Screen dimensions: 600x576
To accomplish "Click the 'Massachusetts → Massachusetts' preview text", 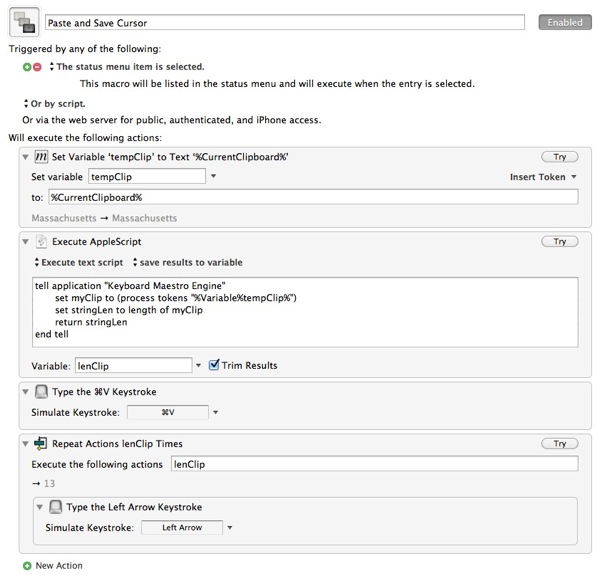I will click(x=104, y=218).
